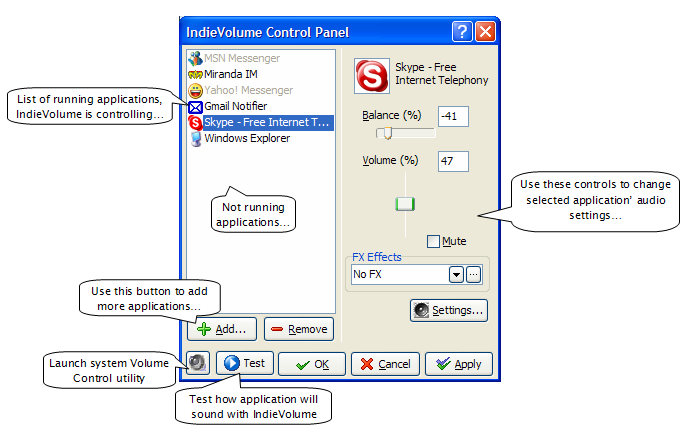Click Remove to delete selected application

pos(299,329)
